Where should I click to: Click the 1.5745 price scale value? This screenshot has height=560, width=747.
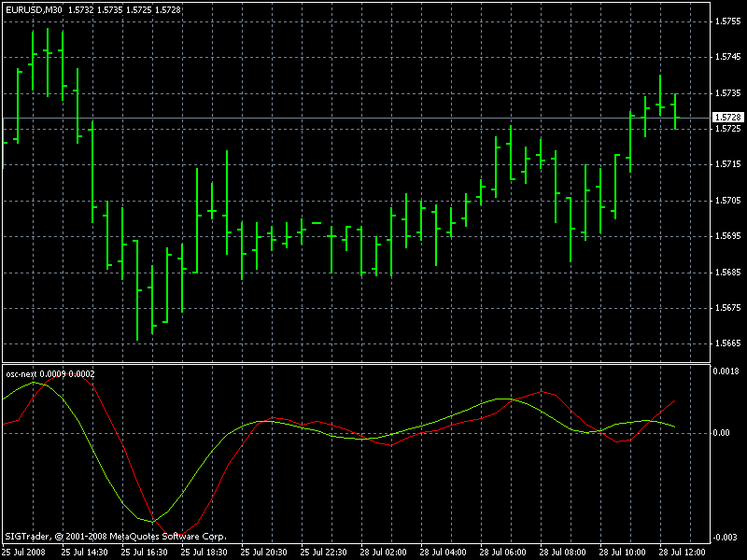point(728,57)
